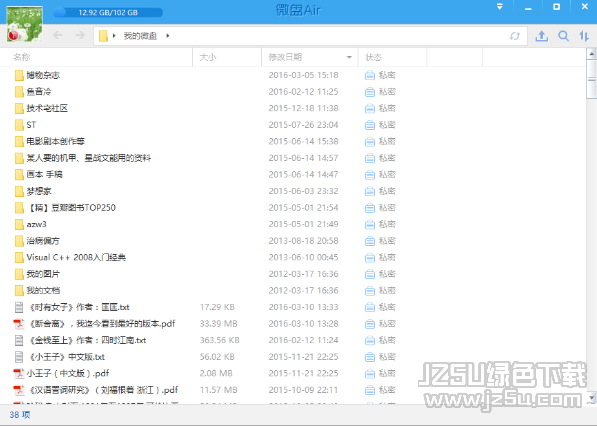Maximize the 微盘Air window

click(x=556, y=7)
